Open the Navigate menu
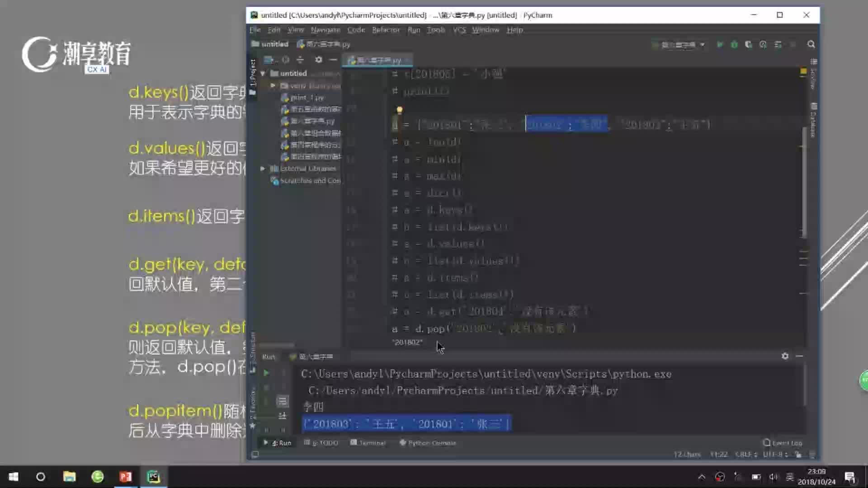The height and width of the screenshot is (488, 868). pos(325,30)
